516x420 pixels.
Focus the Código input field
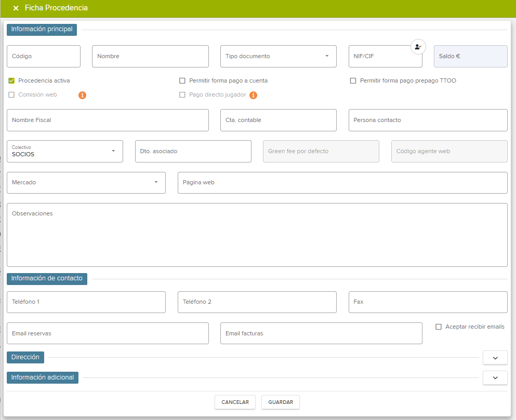(44, 56)
